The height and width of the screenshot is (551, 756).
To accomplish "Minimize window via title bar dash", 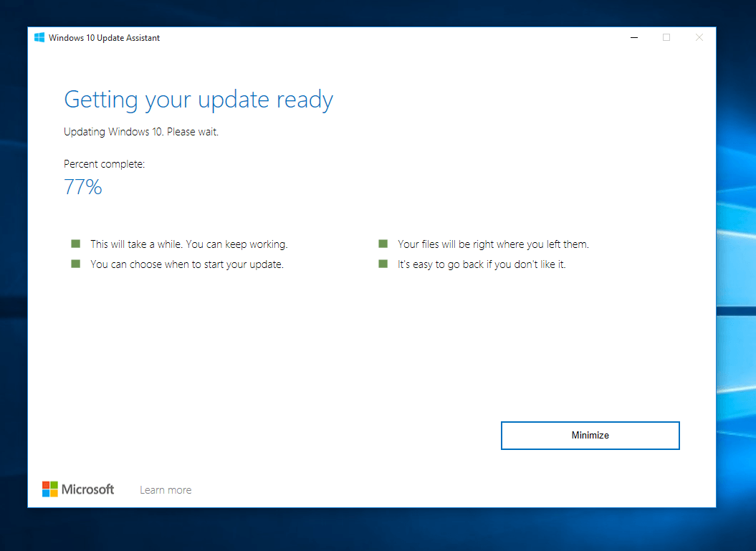I will click(634, 37).
